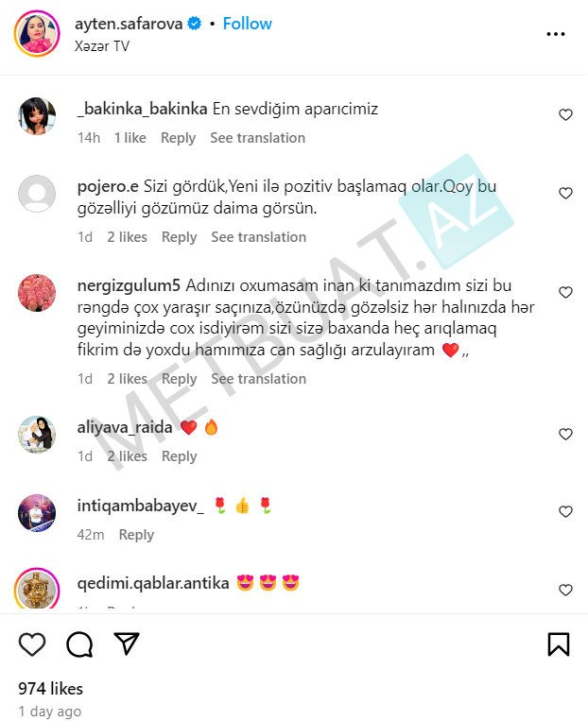
Task: Like nergizgulum5's comment heart
Action: [x=565, y=292]
